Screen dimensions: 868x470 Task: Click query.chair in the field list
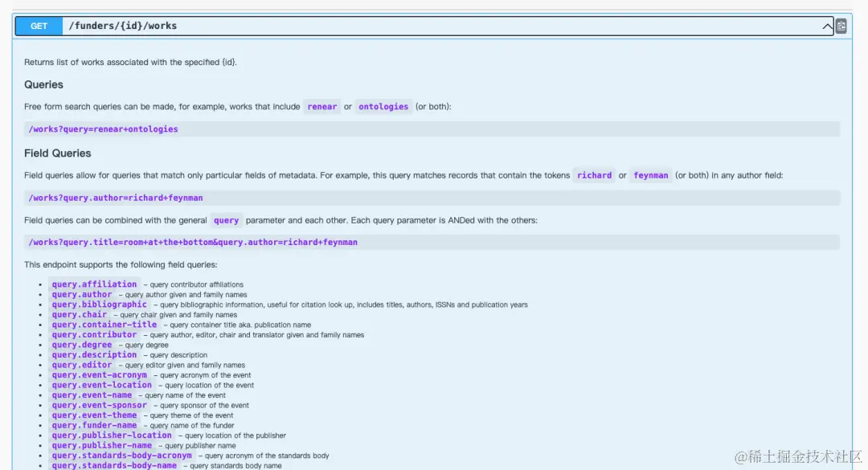[x=79, y=314]
